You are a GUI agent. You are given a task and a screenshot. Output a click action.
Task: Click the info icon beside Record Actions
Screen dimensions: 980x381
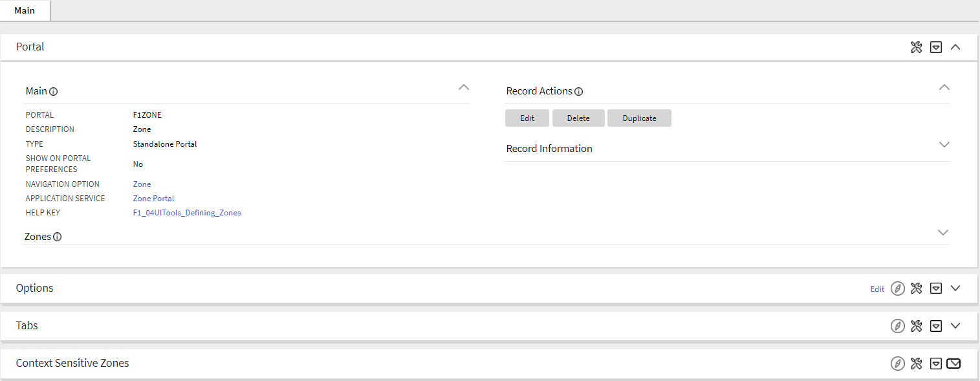579,92
